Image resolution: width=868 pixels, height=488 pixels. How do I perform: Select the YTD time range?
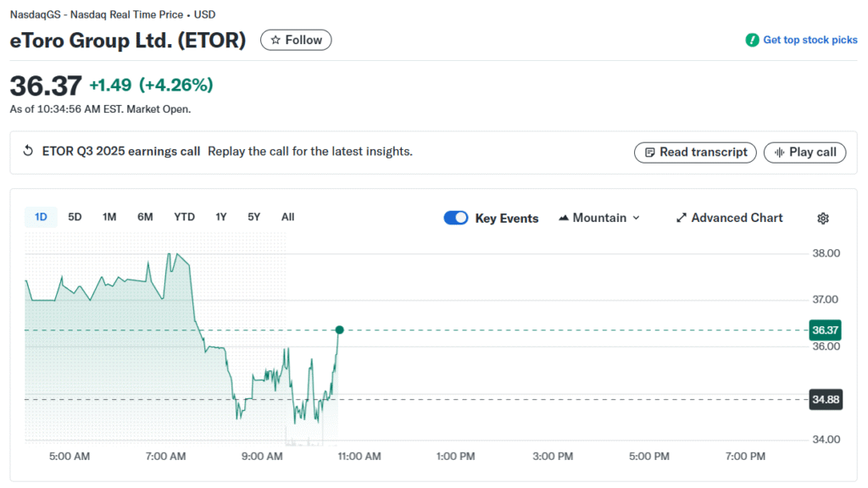[184, 217]
